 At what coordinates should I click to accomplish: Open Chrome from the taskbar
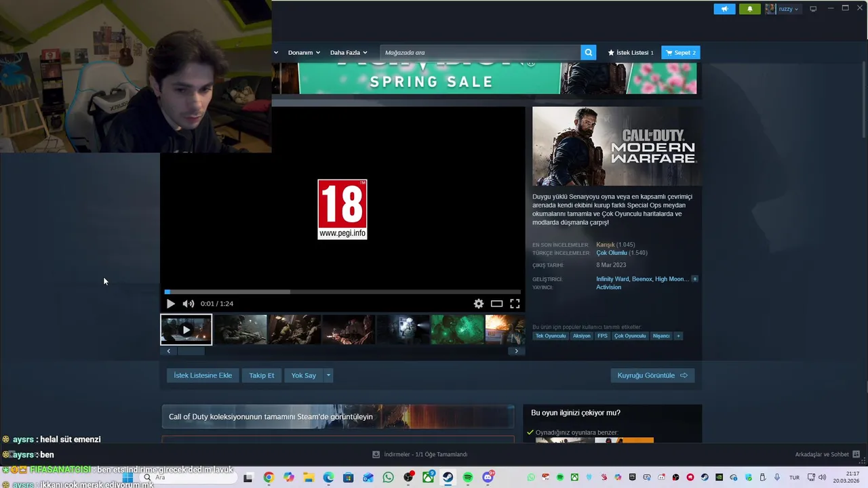268,478
